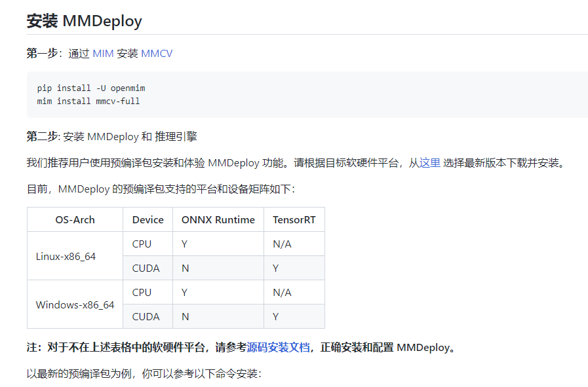This screenshot has width=588, height=387.
Task: Click the Device column header
Action: 147,219
